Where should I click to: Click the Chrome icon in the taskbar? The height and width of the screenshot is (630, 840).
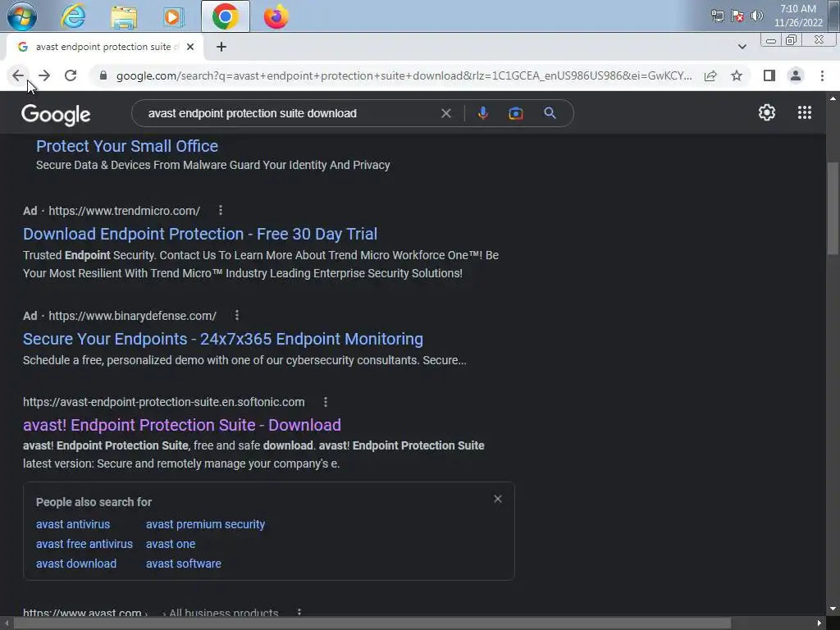(225, 16)
